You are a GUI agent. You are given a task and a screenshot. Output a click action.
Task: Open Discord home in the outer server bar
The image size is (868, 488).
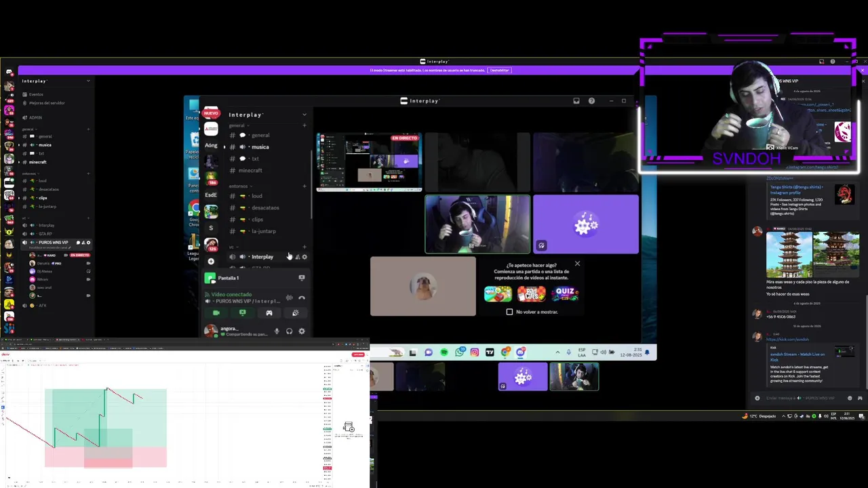[9, 71]
